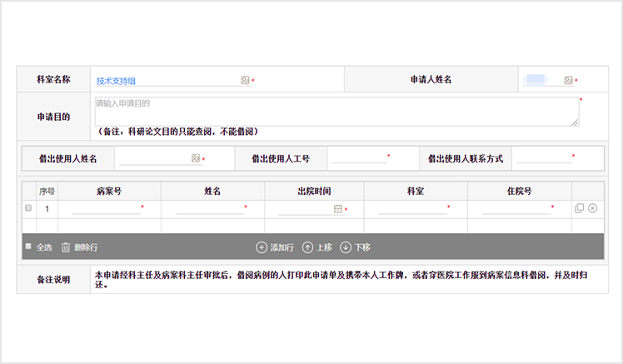Screen dimensions: 623x364
Task: Click the 添加行 plus icon
Action: [262, 247]
